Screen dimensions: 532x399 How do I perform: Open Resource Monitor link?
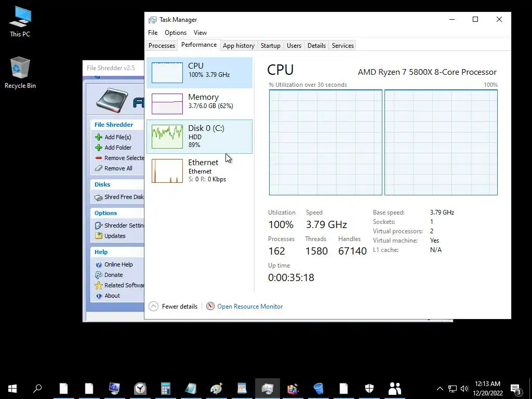click(x=250, y=307)
